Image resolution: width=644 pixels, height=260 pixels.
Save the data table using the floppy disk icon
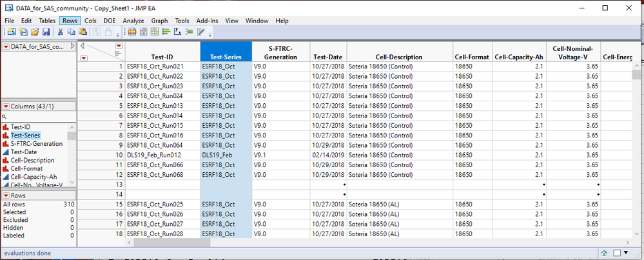pos(46,31)
